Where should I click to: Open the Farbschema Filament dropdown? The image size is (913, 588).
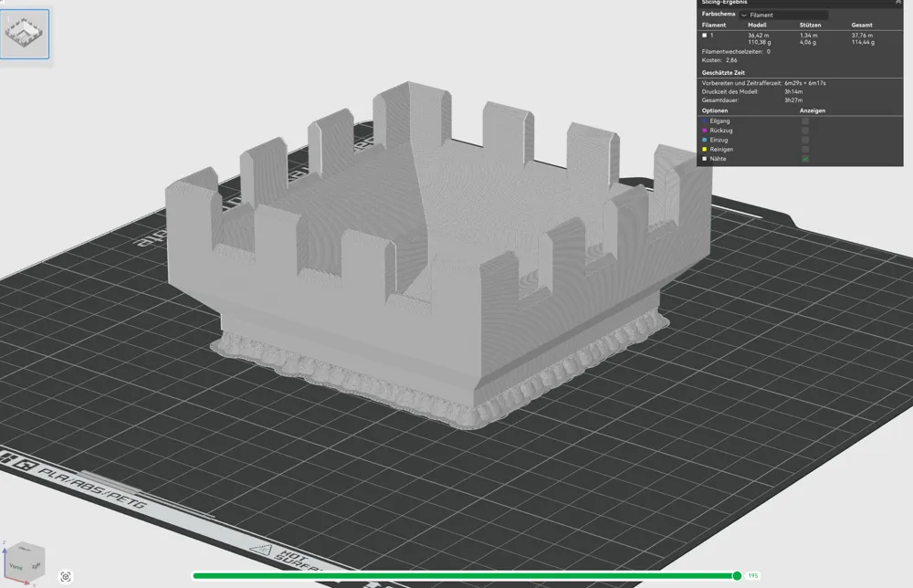click(x=783, y=16)
